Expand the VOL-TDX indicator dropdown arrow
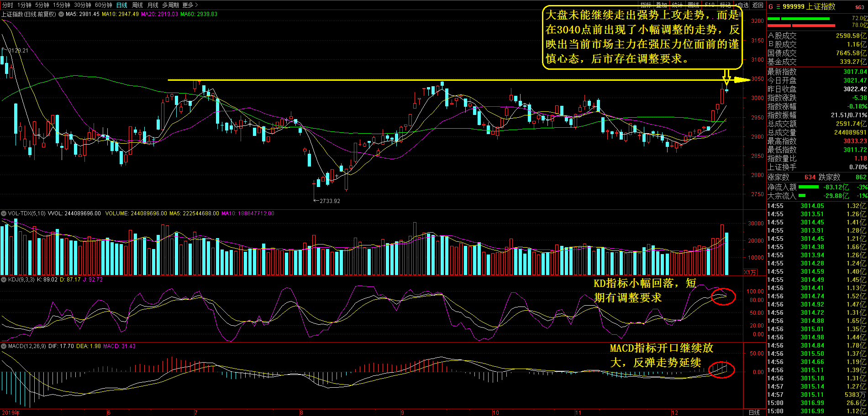The width and height of the screenshot is (868, 416). click(4, 213)
